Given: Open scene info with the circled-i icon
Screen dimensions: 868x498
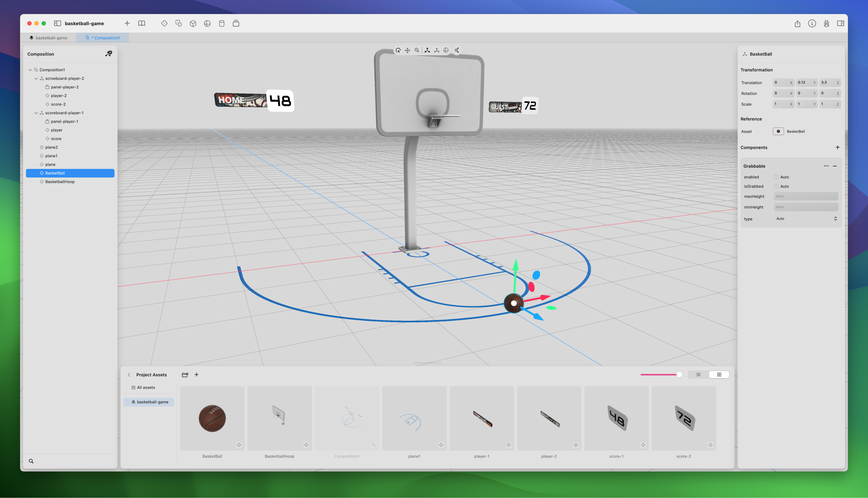Looking at the screenshot, I should [x=812, y=23].
